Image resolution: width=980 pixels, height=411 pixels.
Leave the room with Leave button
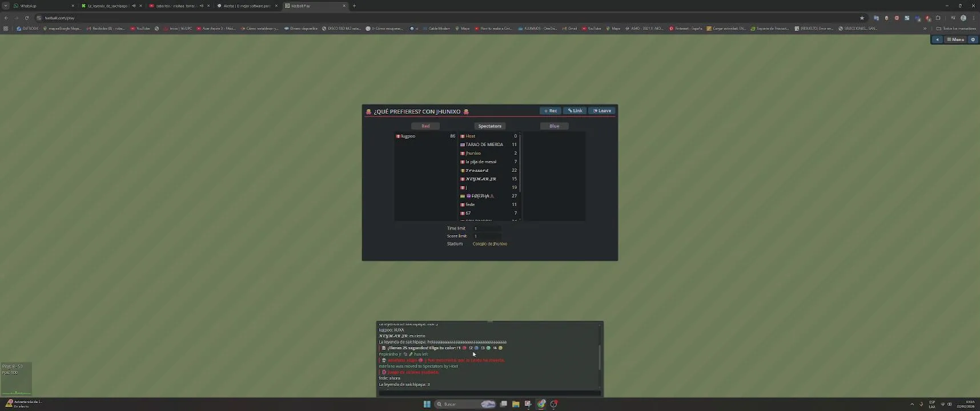click(x=602, y=111)
